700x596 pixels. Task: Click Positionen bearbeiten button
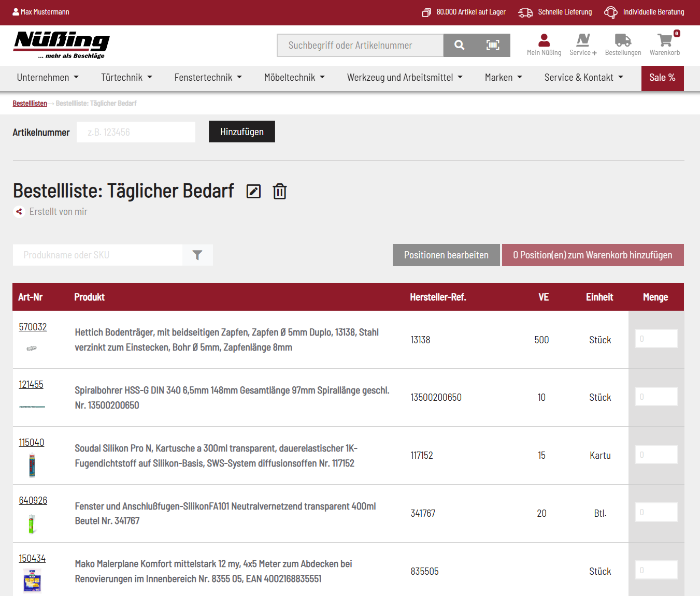click(x=446, y=255)
